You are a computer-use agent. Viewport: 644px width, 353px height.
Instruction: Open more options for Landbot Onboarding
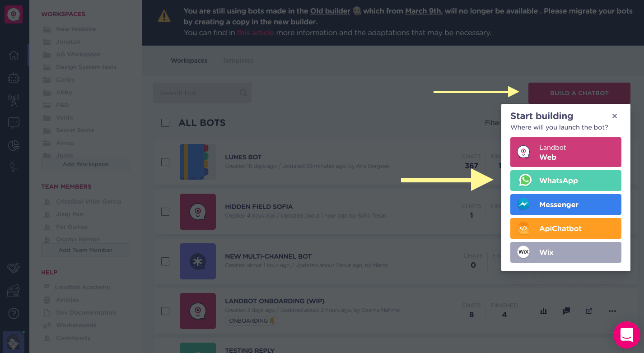click(612, 311)
